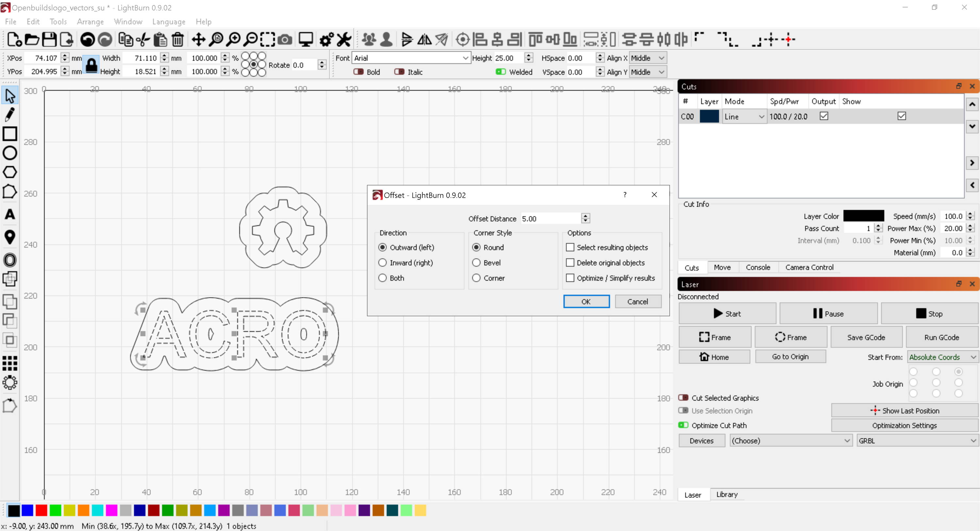Select the Ellipse drawing tool
The height and width of the screenshot is (531, 980).
click(10, 153)
